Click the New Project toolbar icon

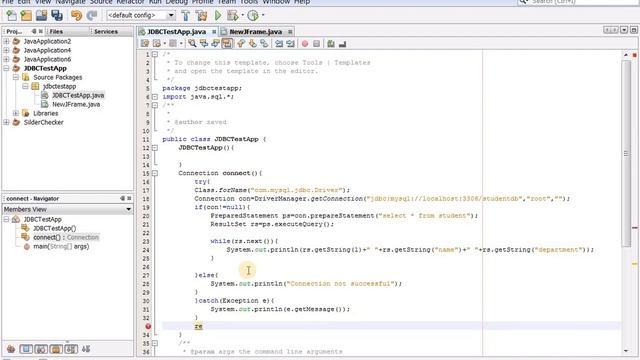coord(27,16)
